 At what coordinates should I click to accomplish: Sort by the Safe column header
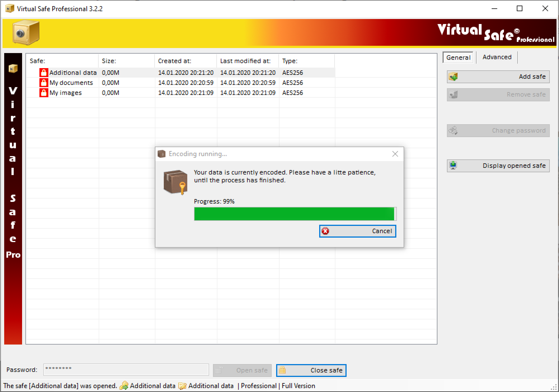[x=62, y=61]
